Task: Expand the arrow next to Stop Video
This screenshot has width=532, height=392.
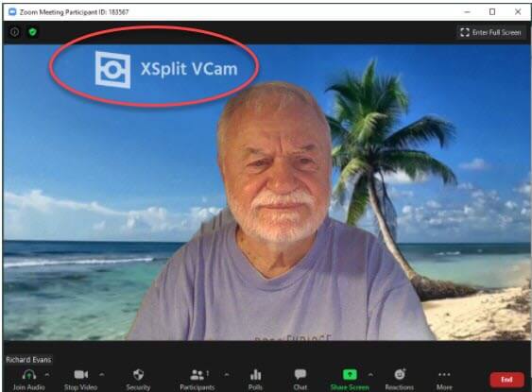Action: pyautogui.click(x=101, y=375)
